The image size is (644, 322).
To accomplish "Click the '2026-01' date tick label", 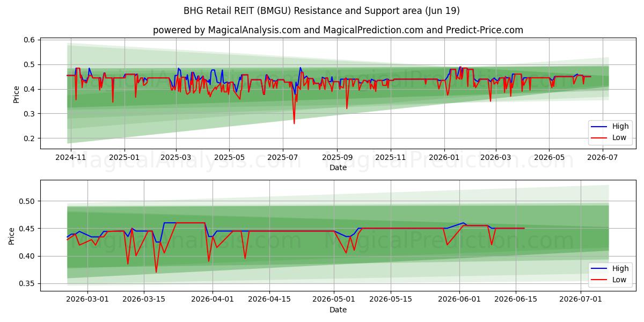I will [x=444, y=157].
